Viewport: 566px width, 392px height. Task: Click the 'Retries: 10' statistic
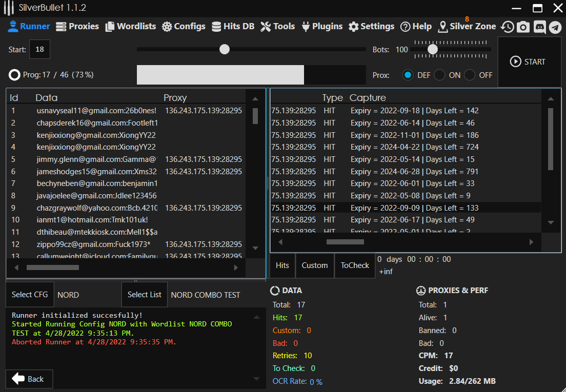click(292, 356)
